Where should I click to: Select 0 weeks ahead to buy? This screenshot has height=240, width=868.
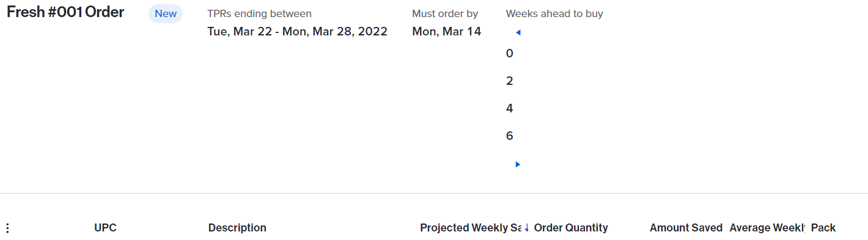(510, 54)
